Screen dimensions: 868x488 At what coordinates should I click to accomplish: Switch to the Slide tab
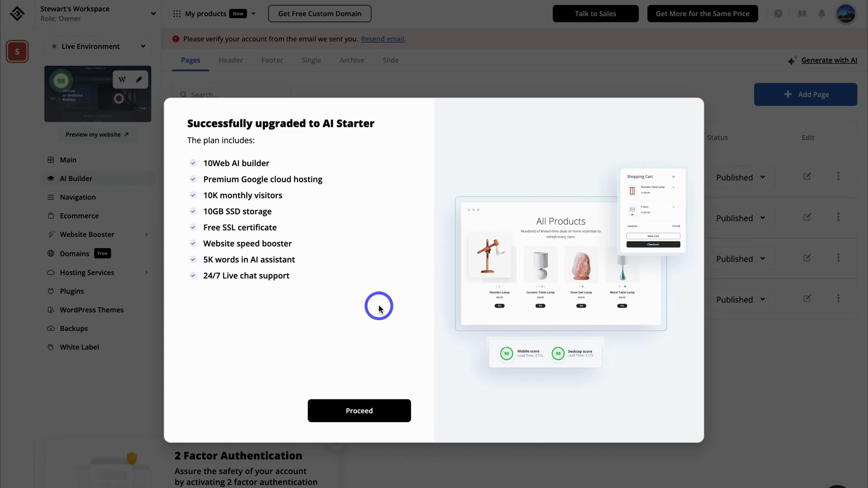[391, 60]
